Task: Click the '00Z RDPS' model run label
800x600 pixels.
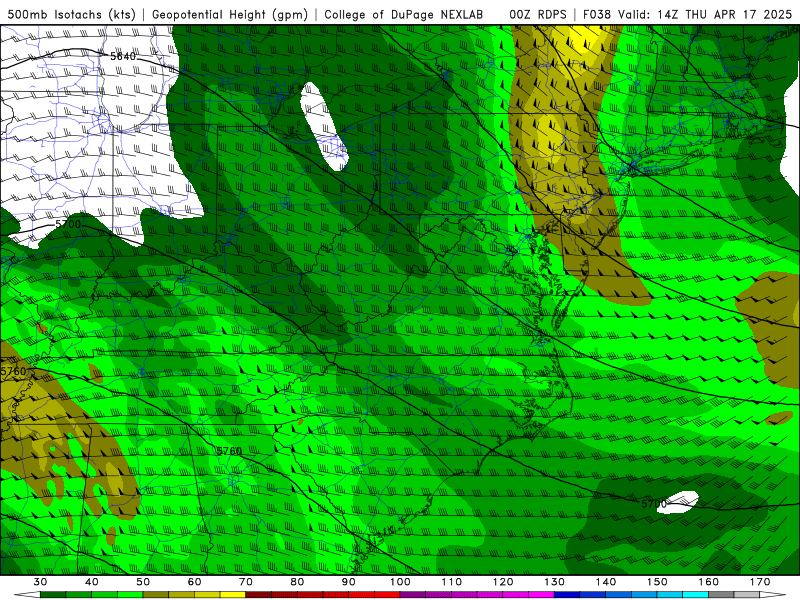Action: pyautogui.click(x=538, y=14)
